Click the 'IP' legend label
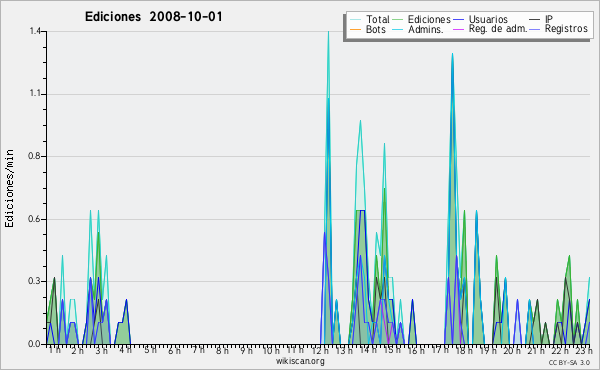The width and height of the screenshot is (600, 370). point(549,19)
